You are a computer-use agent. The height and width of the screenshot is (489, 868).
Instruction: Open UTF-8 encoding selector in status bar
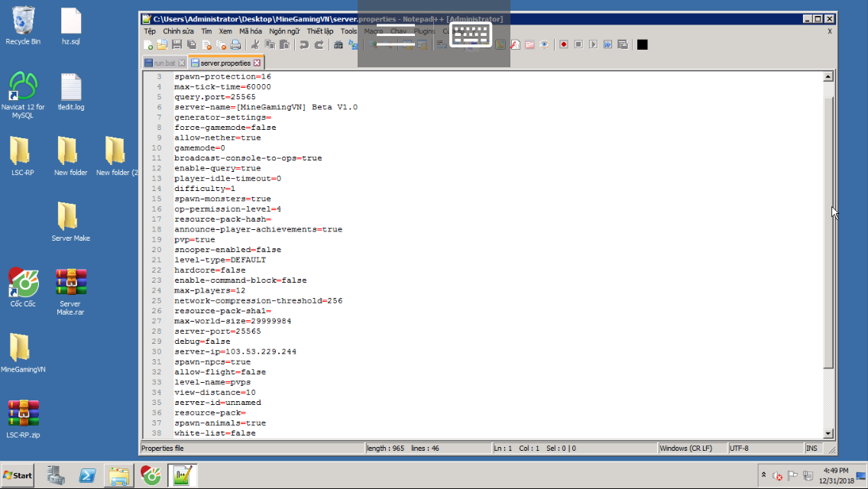764,449
